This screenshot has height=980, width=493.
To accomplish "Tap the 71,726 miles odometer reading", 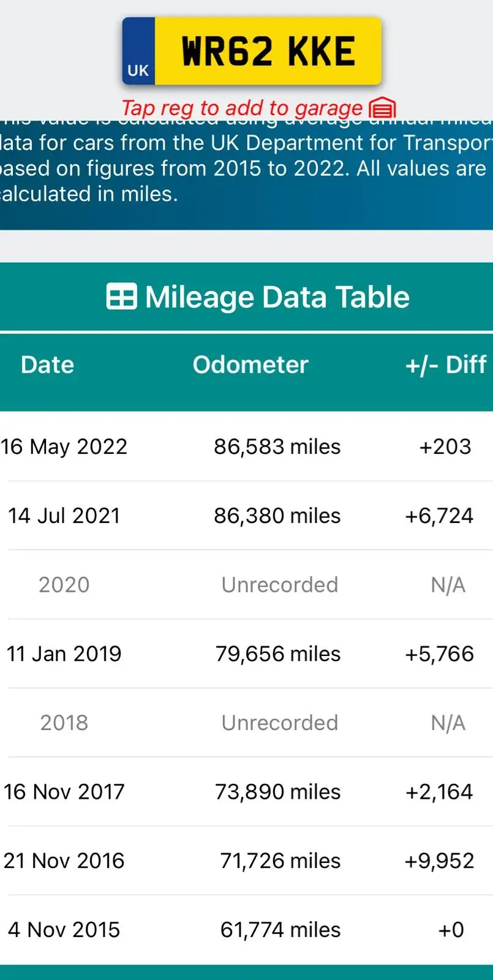I will coord(280,861).
